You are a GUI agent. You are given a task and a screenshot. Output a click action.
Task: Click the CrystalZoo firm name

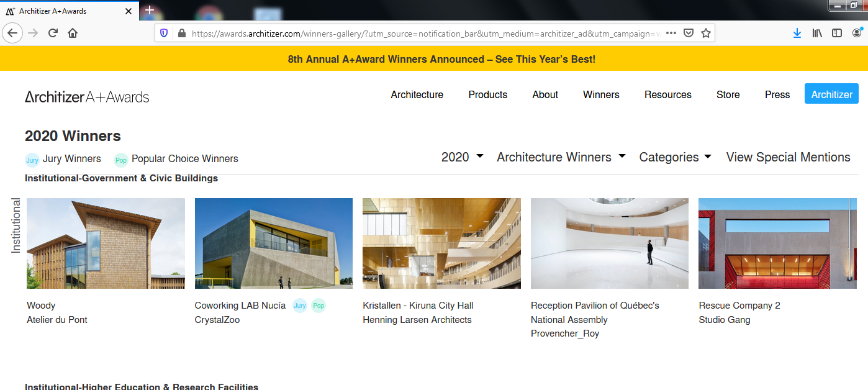(x=217, y=320)
